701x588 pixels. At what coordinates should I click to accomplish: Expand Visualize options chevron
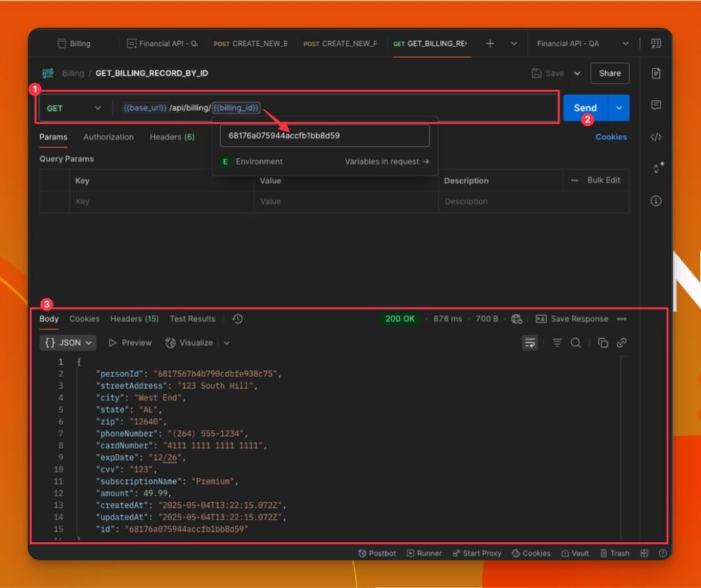point(227,343)
